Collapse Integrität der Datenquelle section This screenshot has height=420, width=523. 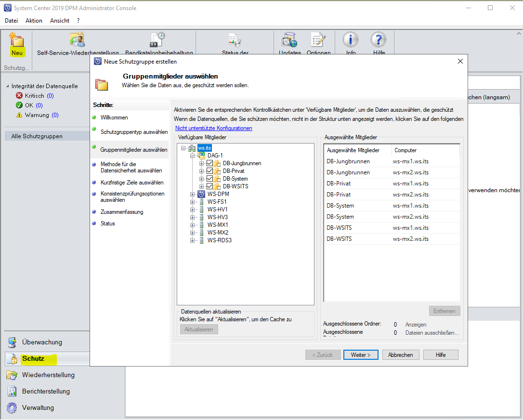pos(8,86)
